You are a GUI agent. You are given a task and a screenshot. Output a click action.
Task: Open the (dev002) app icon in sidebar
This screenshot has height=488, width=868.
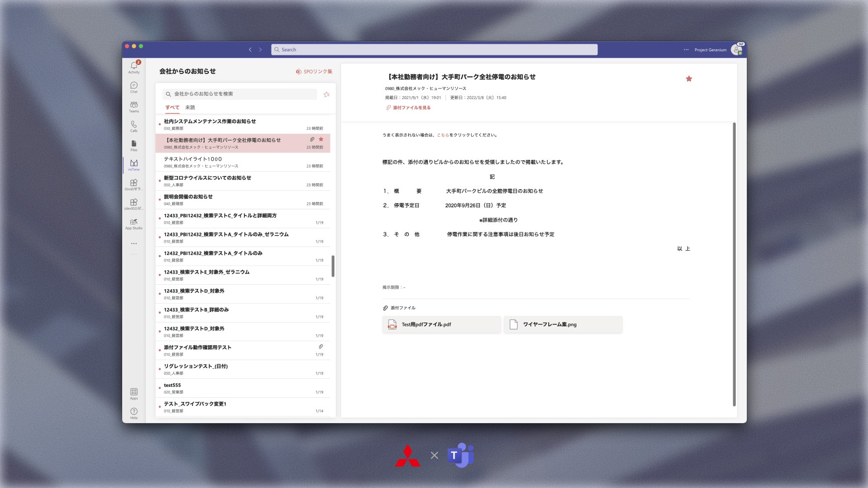(134, 204)
